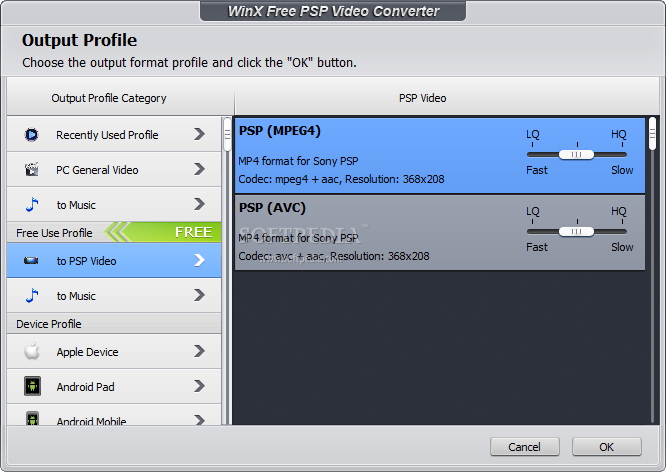Click 'Codec: avc + aac, Resolution: 368x208' text
The height and width of the screenshot is (472, 666).
[334, 256]
